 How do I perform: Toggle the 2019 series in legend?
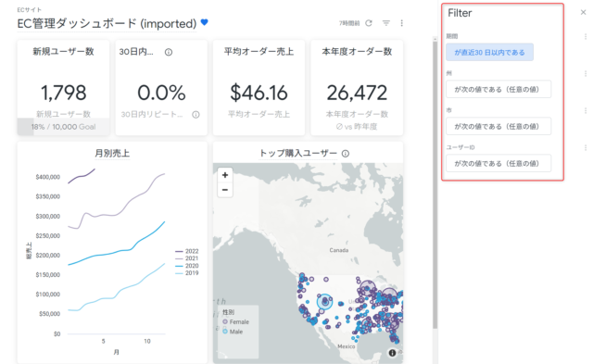187,273
